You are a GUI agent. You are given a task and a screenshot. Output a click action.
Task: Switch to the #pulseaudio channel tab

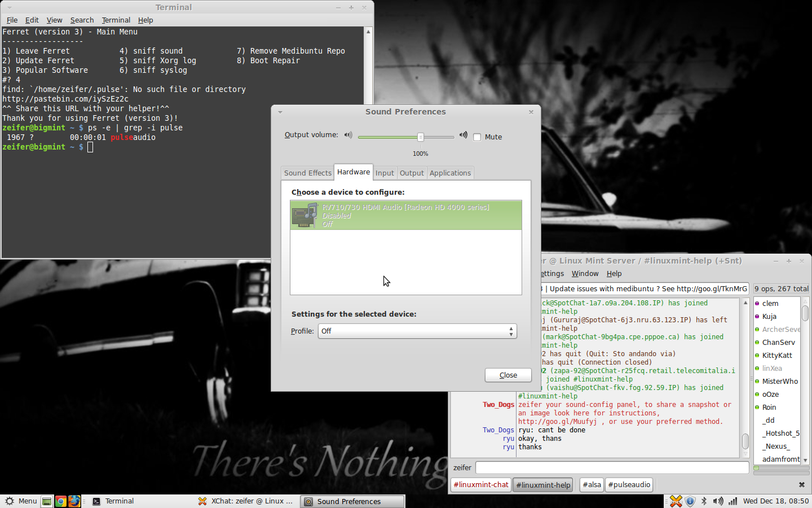point(629,484)
